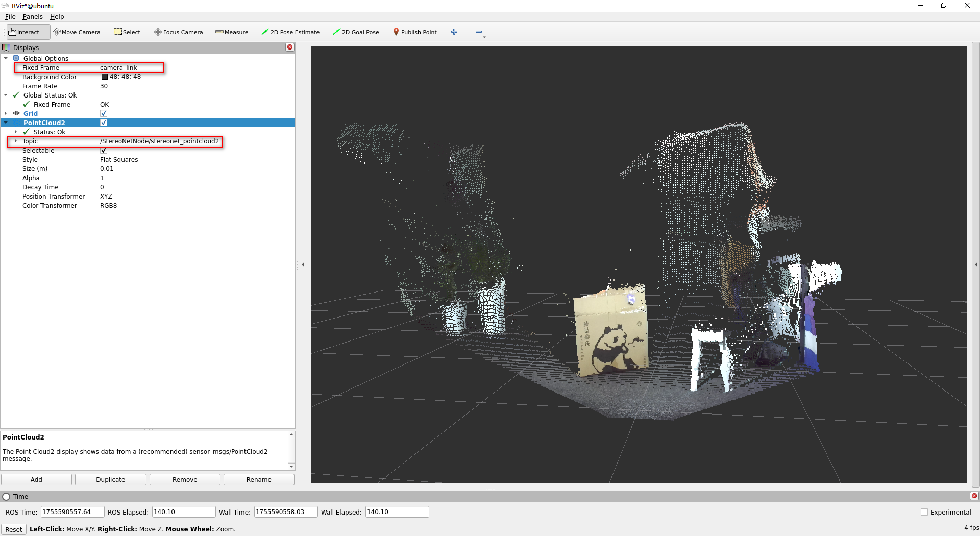Pick the Measure tool
Image resolution: width=980 pixels, height=536 pixels.
click(x=232, y=32)
